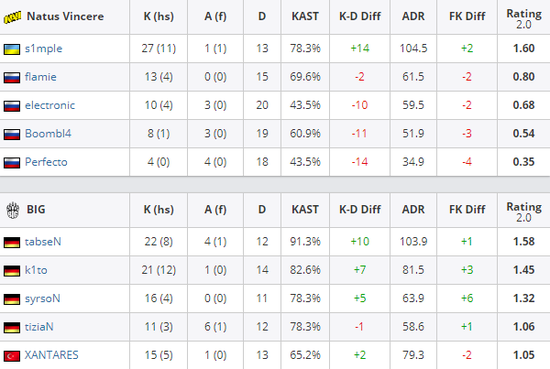Open the tiziaN player link
This screenshot has height=369, width=550.
tap(39, 327)
